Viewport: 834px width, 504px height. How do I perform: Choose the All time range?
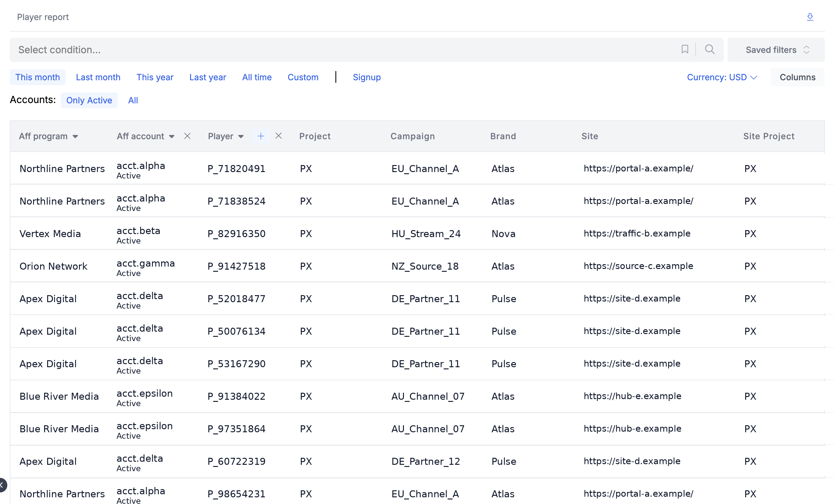257,77
